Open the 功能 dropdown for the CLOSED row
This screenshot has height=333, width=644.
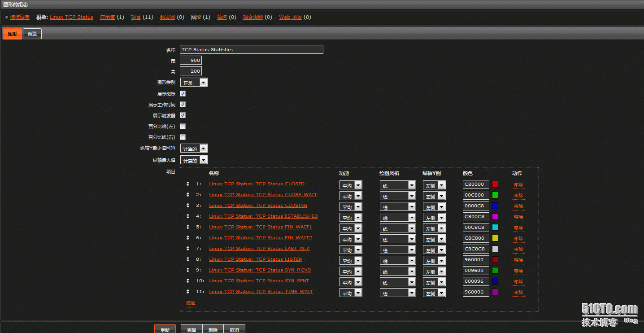pyautogui.click(x=351, y=185)
